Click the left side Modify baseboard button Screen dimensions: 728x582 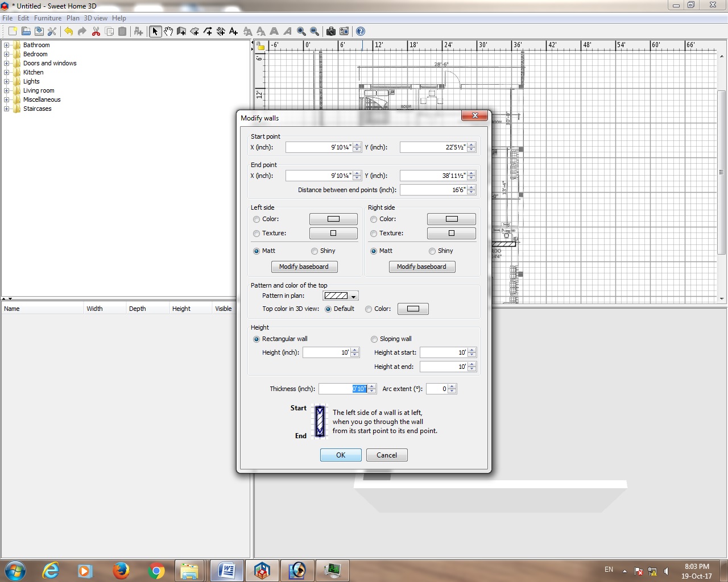304,267
